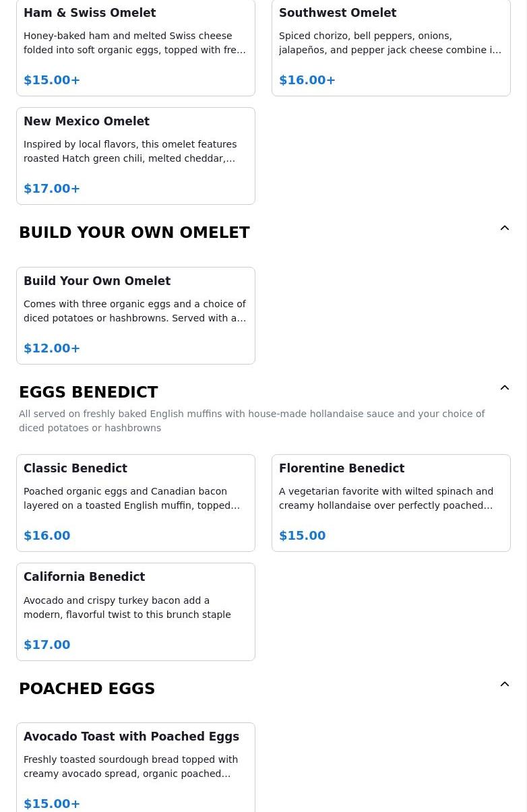Click the $15.00 Florentine Benedict price
Image resolution: width=527 pixels, height=812 pixels.
coord(303,536)
